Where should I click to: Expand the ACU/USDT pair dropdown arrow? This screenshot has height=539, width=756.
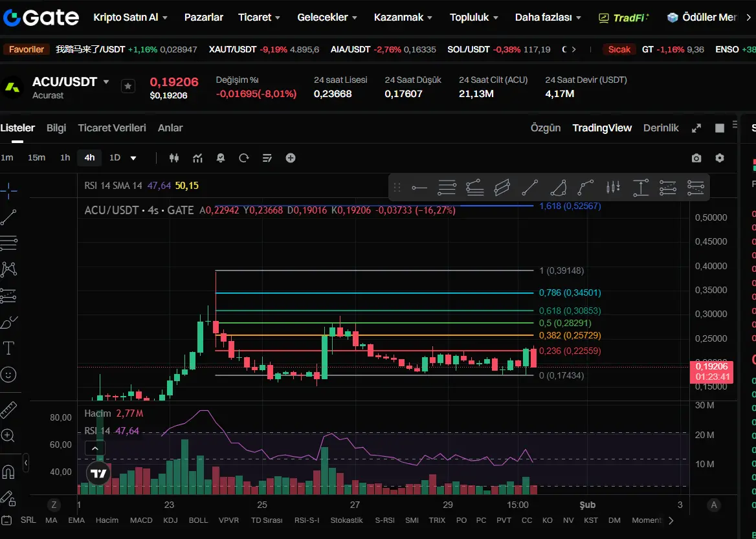pos(107,82)
